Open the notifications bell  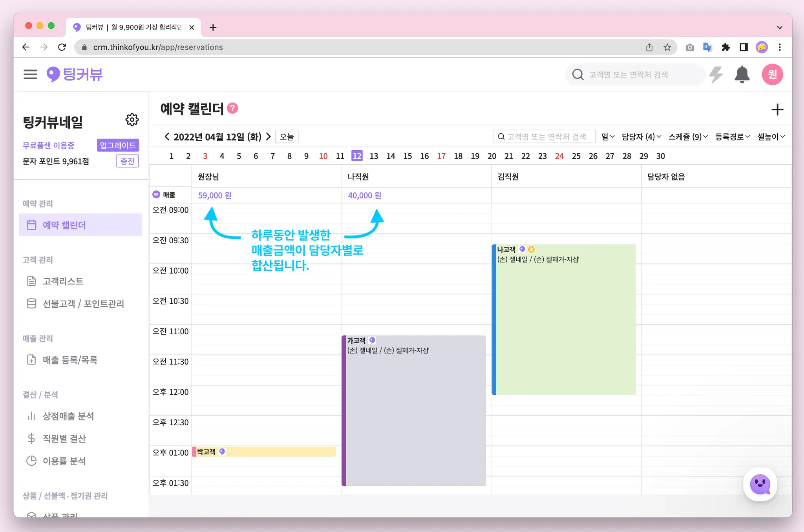(x=742, y=75)
